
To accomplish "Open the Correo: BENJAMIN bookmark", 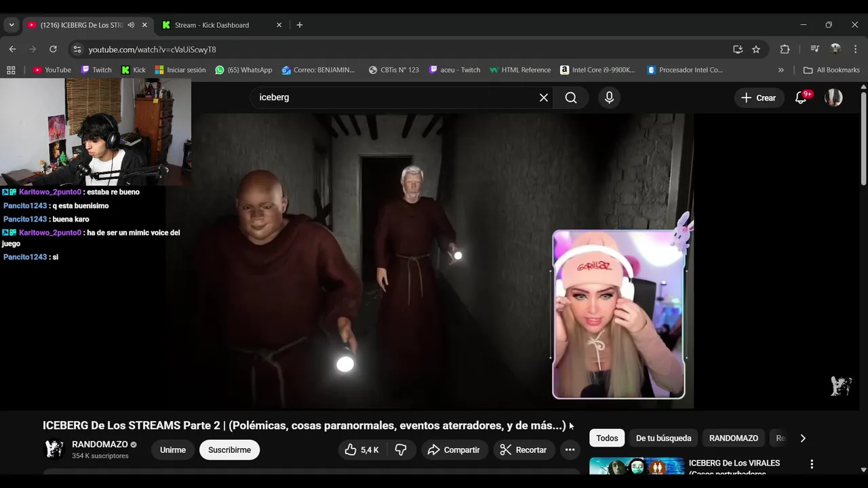I will click(x=318, y=70).
